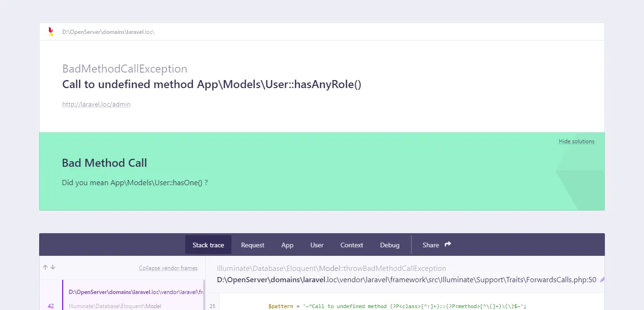Open the http://laravel.loc/admin link
Viewport: 644px width, 310px height.
(x=96, y=105)
